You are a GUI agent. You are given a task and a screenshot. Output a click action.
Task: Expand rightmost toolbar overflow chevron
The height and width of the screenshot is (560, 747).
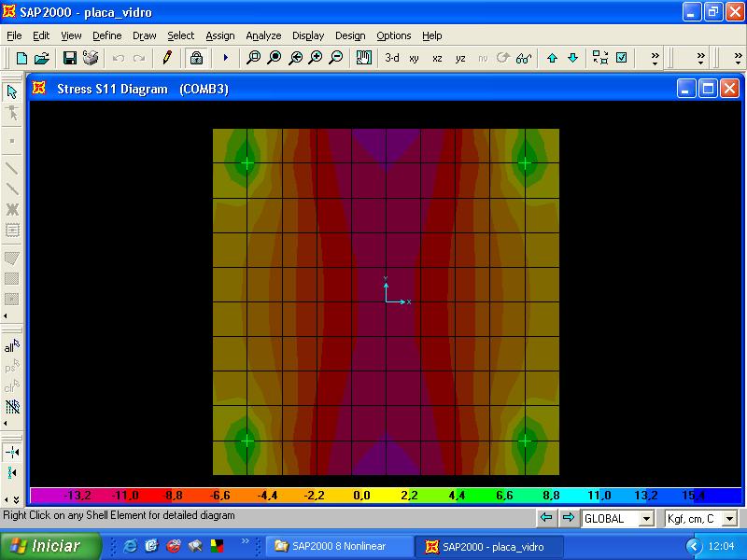coord(738,59)
